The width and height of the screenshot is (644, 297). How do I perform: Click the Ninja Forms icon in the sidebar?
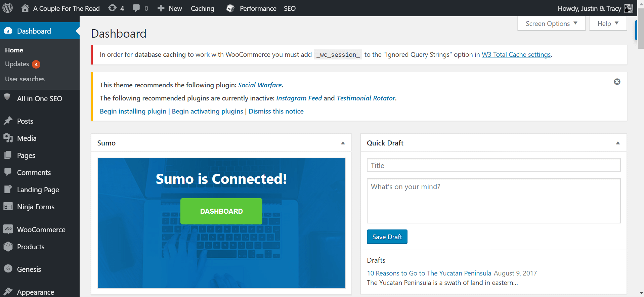pos(8,207)
